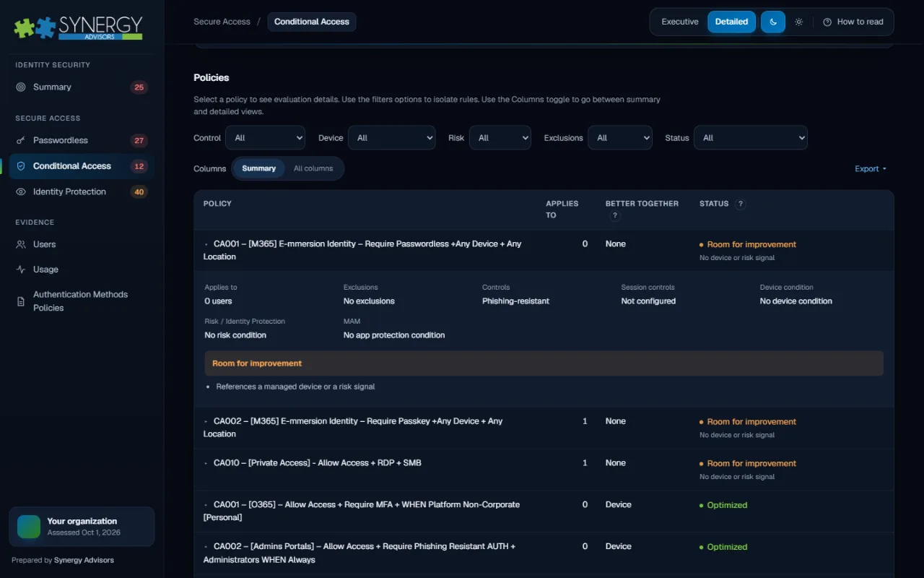Click the Identity Protection eye icon

tap(21, 191)
